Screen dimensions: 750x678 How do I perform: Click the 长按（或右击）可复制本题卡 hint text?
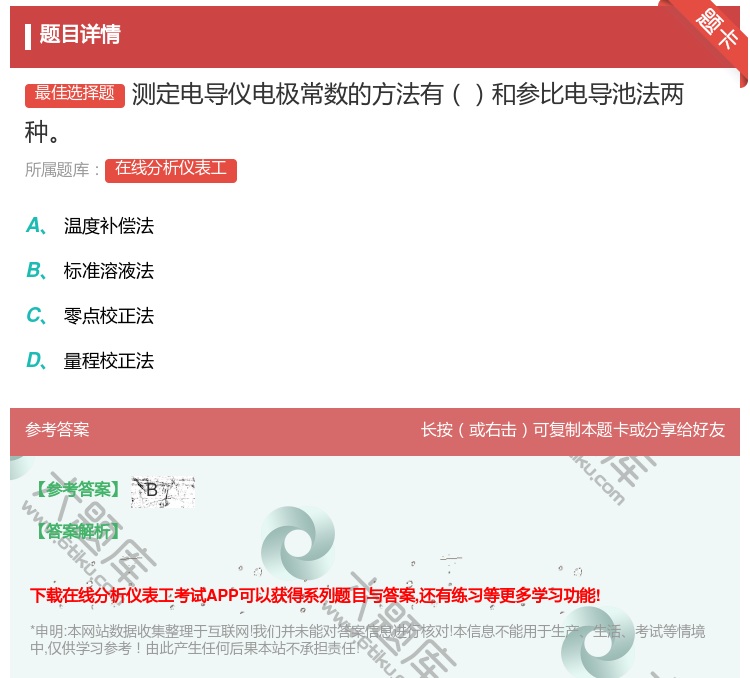[x=573, y=430]
